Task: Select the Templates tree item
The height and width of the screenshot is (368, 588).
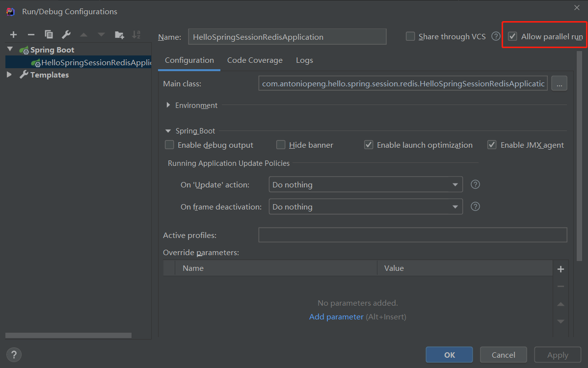Action: point(50,75)
